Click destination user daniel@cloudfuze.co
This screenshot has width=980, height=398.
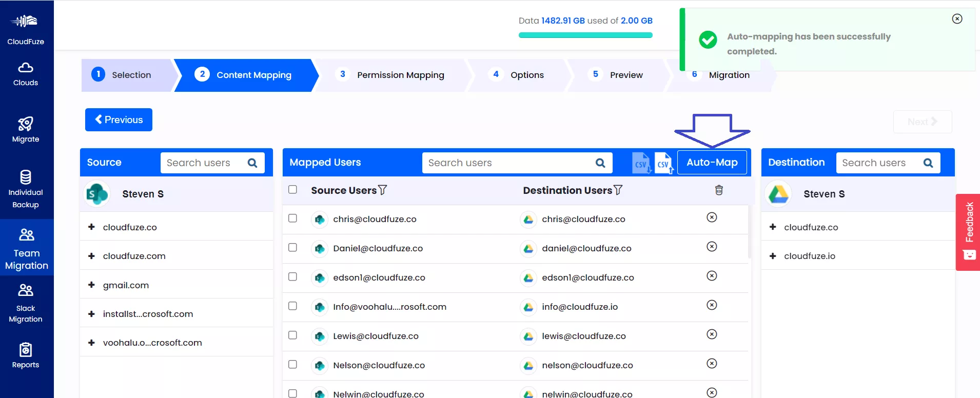point(586,248)
